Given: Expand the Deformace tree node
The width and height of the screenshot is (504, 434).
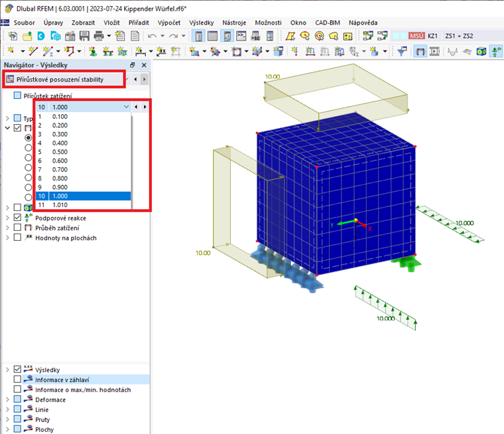Looking at the screenshot, I should tap(7, 399).
